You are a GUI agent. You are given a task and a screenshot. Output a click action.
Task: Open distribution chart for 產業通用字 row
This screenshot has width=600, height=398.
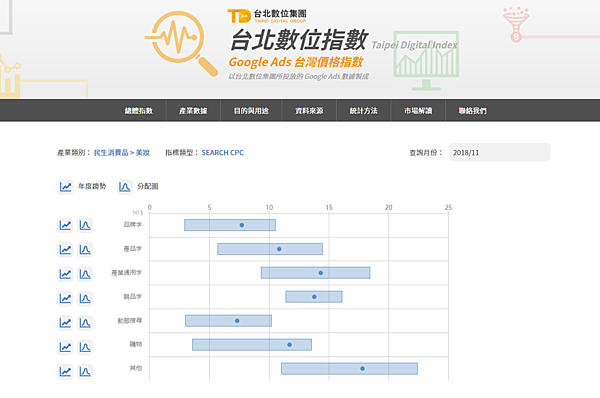tap(85, 274)
